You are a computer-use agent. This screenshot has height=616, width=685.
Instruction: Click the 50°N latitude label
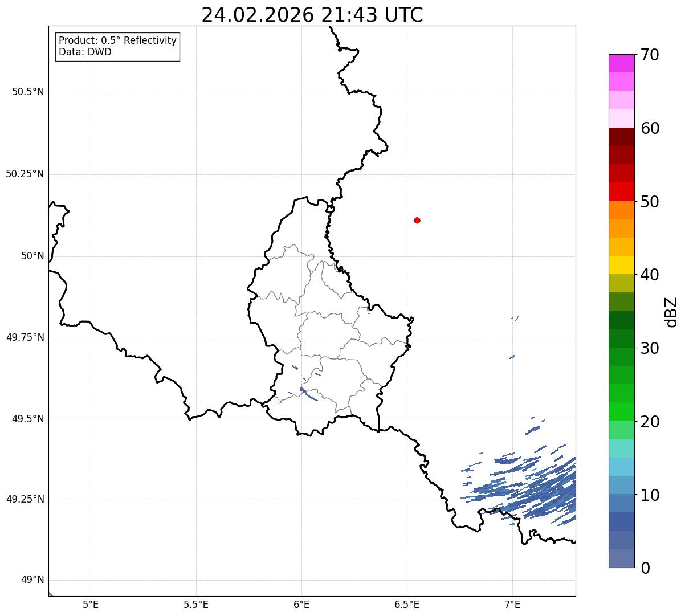[x=32, y=256]
